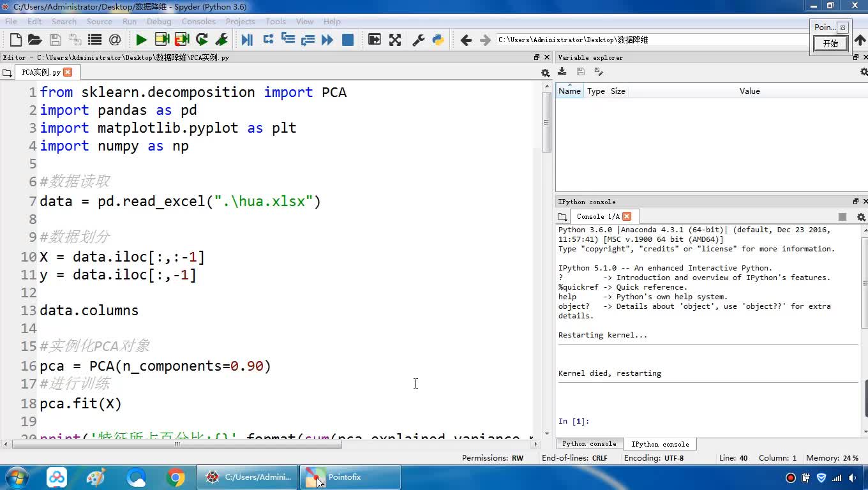Sort variables by the Name column header

coord(569,91)
